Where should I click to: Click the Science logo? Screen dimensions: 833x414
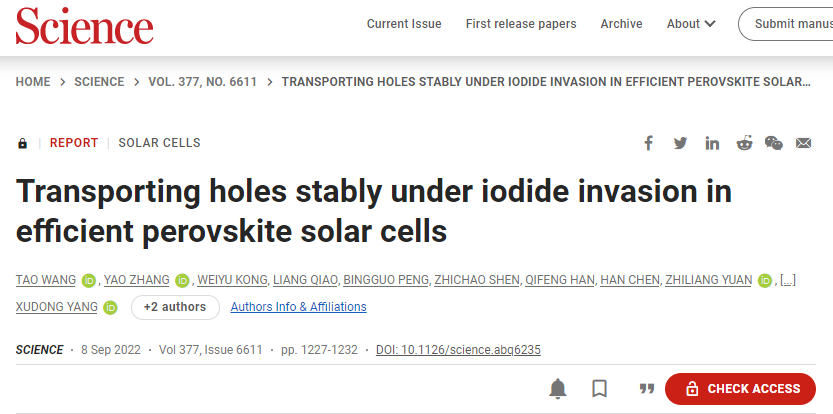[84, 26]
